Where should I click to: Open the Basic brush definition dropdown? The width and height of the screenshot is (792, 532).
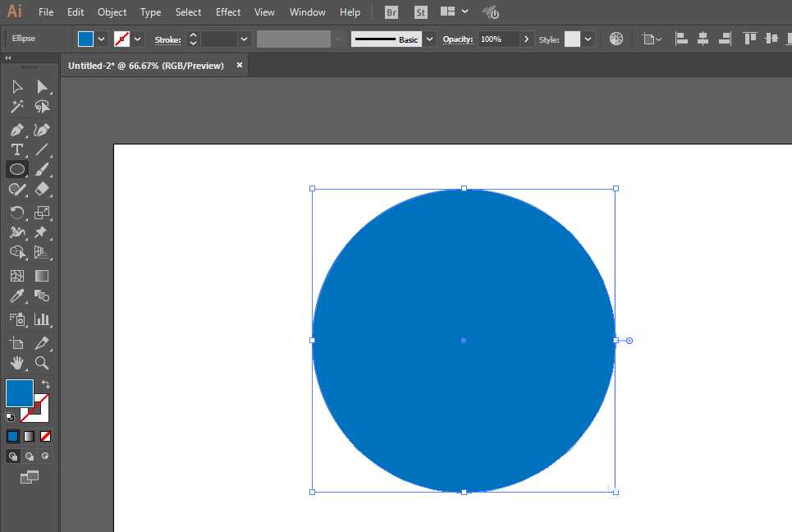point(429,39)
